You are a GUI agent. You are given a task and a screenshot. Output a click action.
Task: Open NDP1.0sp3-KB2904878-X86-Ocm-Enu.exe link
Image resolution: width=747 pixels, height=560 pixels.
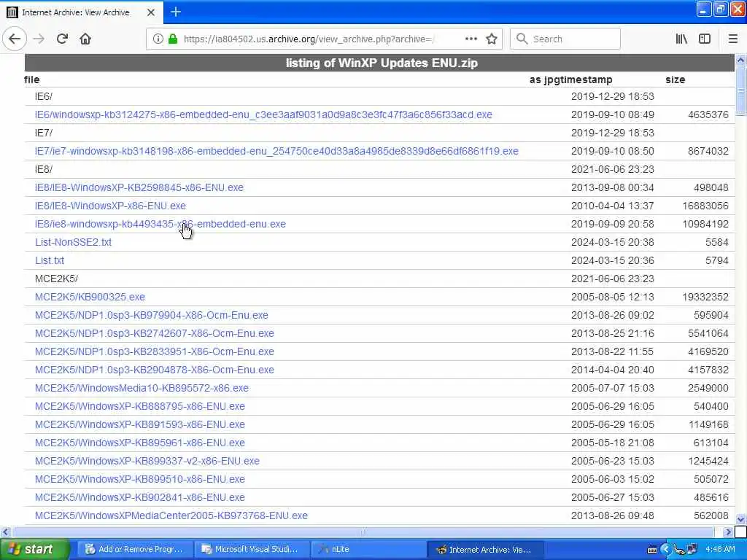pyautogui.click(x=155, y=370)
